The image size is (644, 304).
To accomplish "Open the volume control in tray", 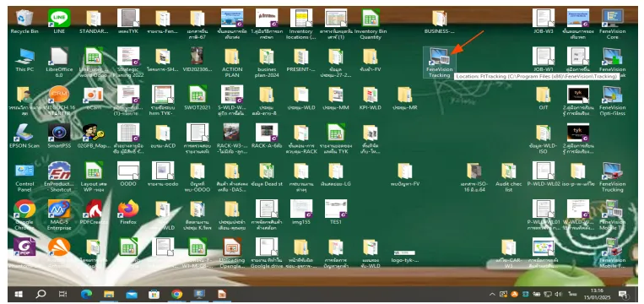I will click(x=558, y=294).
